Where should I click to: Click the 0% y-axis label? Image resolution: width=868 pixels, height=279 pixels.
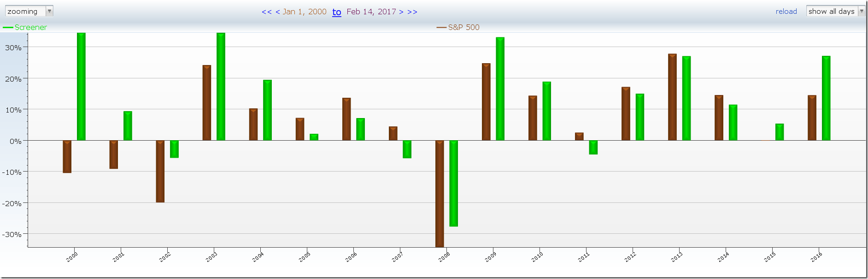click(16, 141)
